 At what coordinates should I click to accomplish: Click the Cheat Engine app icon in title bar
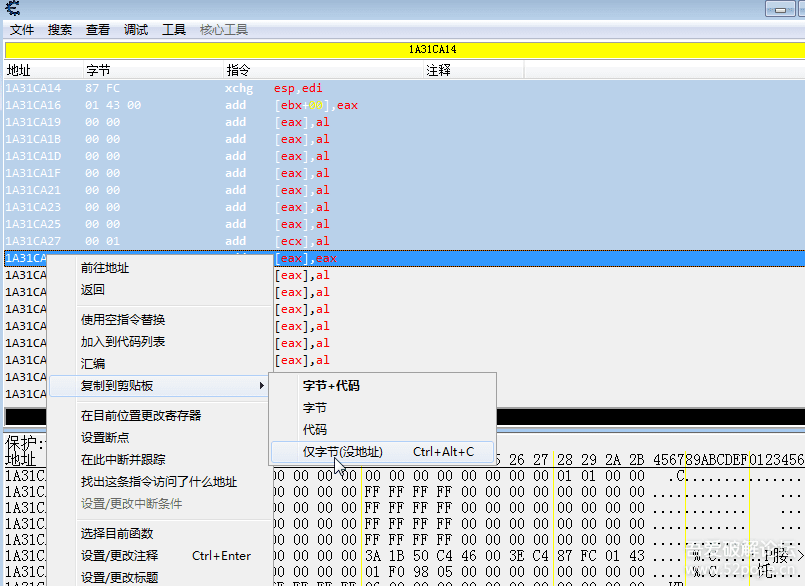click(12, 8)
